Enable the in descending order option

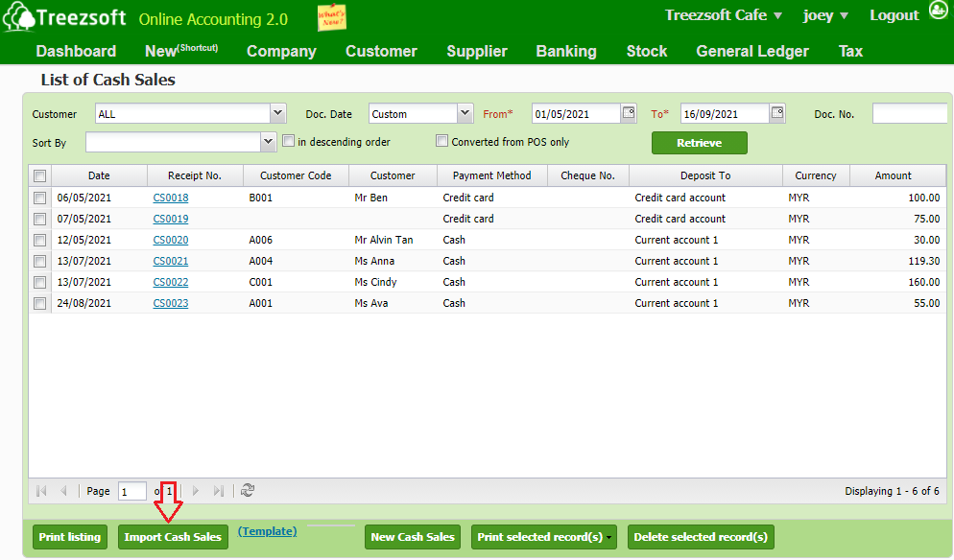click(x=288, y=140)
